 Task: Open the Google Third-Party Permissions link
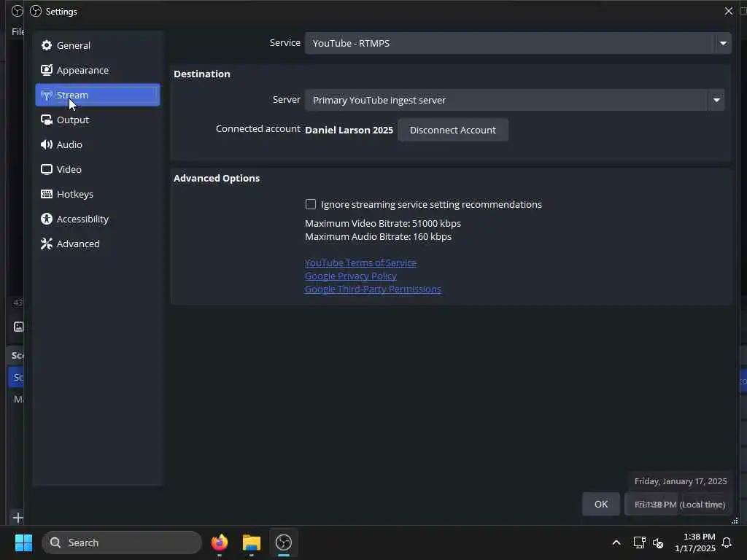pyautogui.click(x=373, y=289)
